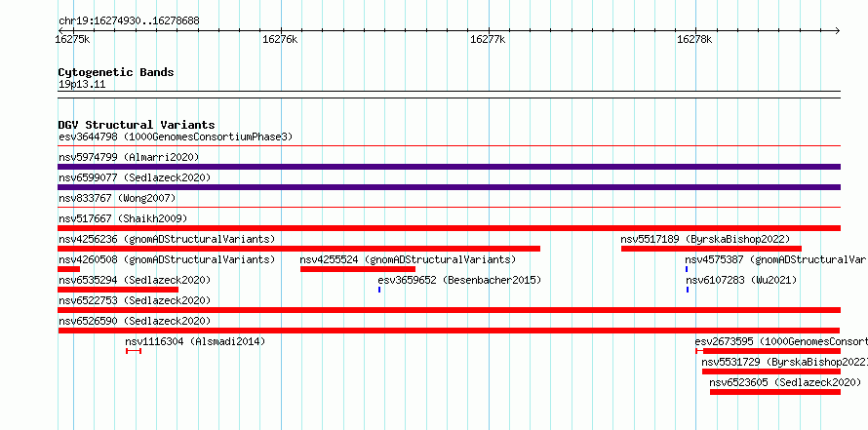Select the nsv6599077 Sedlazeck2020 purple bar
The image size is (868, 430).
449,187
